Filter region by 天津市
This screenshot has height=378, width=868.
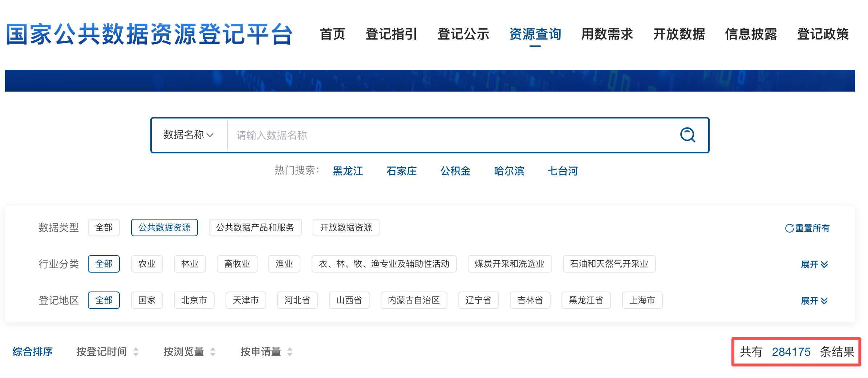click(x=246, y=300)
